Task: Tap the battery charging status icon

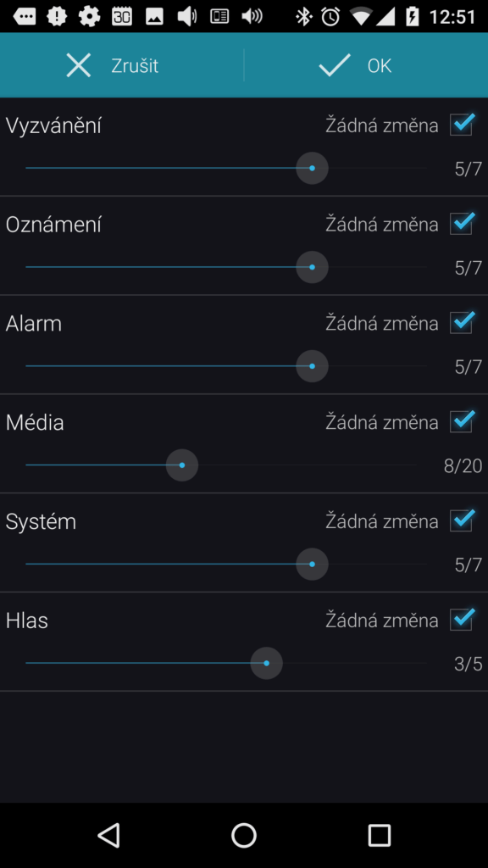Action: pyautogui.click(x=413, y=16)
